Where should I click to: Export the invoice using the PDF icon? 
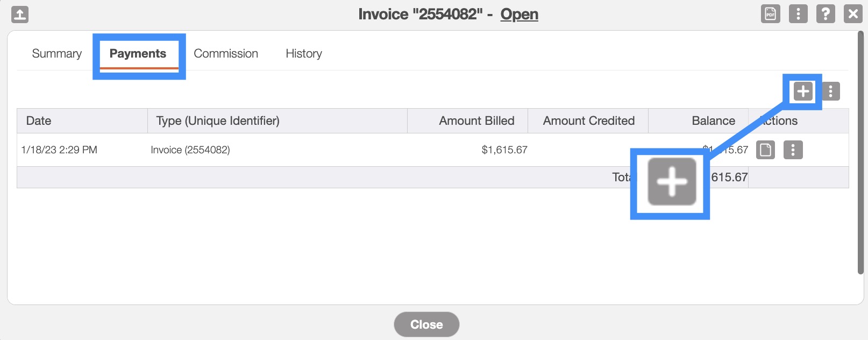[770, 14]
